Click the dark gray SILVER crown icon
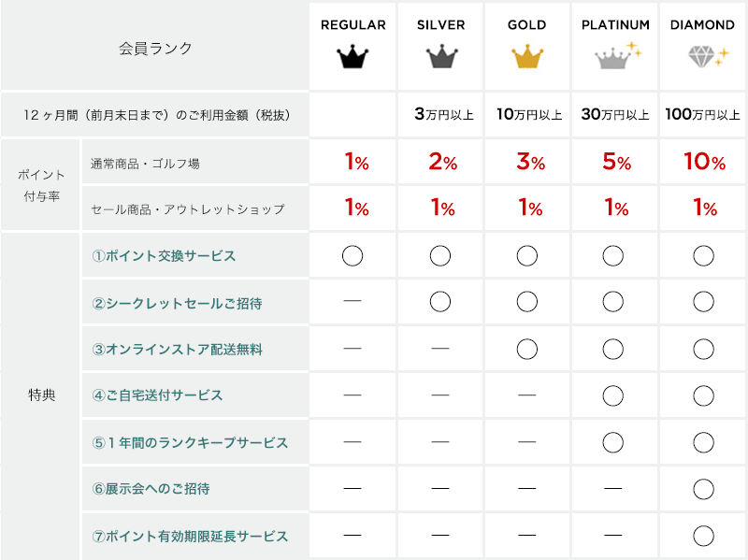Image resolution: width=748 pixels, height=560 pixels. coord(441,57)
